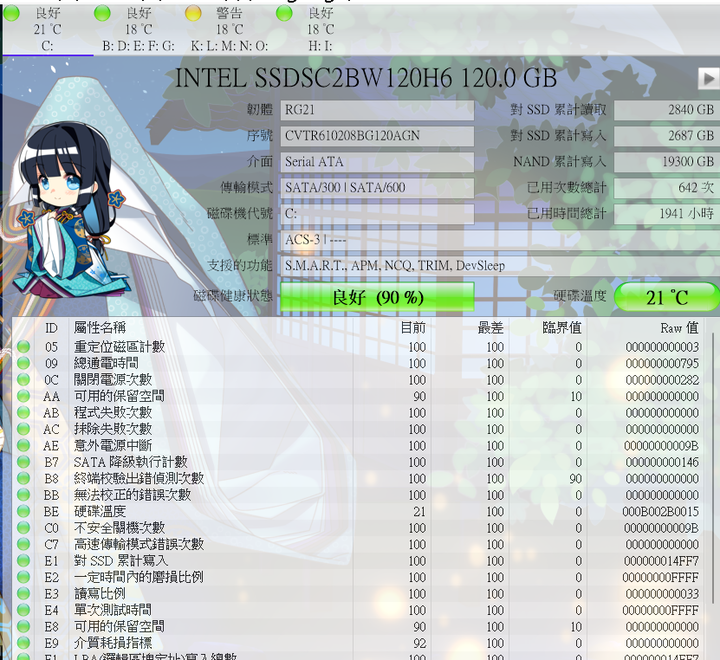Click green status orb of B: D: E: drive
The image size is (720, 660).
pos(102,13)
